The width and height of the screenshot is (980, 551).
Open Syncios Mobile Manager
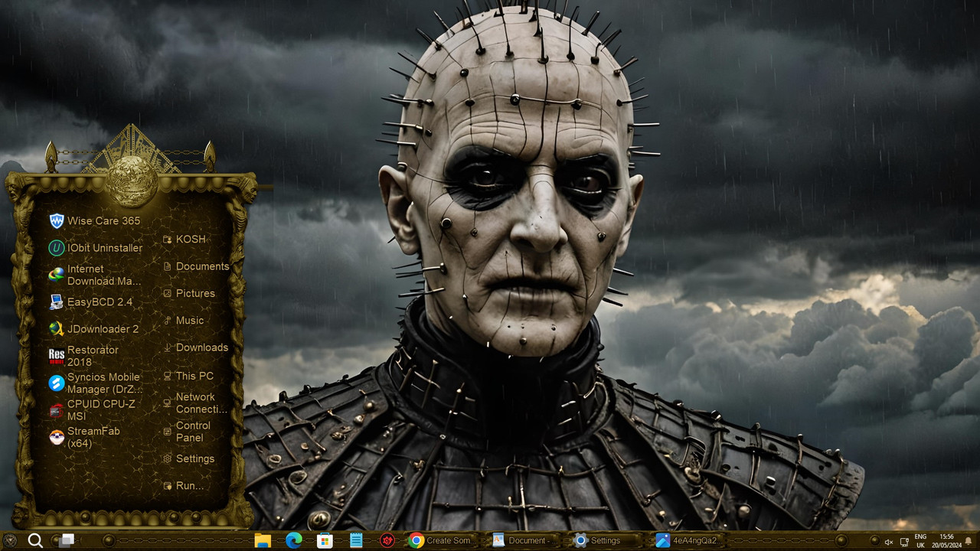96,383
